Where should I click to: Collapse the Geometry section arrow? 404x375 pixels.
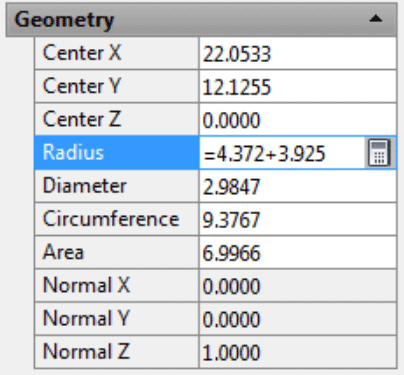[x=376, y=19]
